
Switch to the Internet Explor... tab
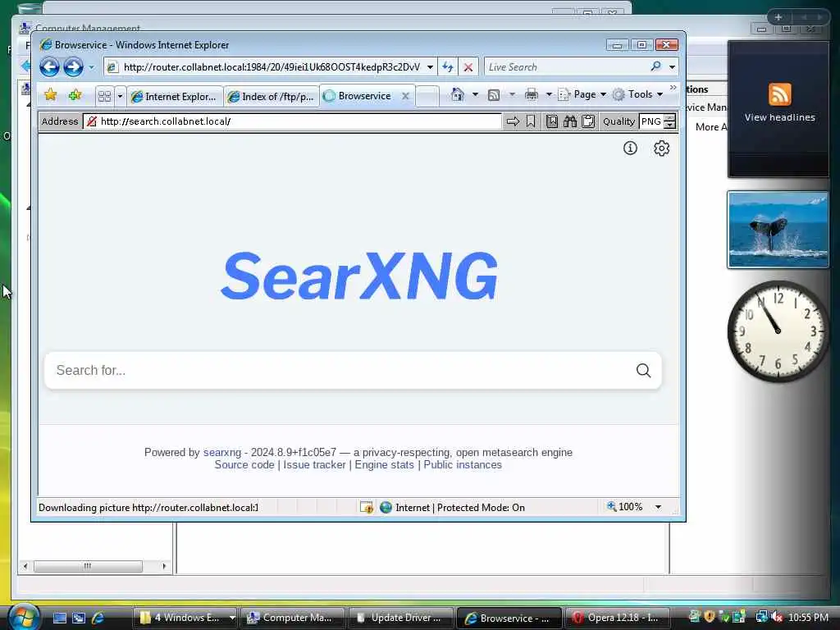click(176, 97)
